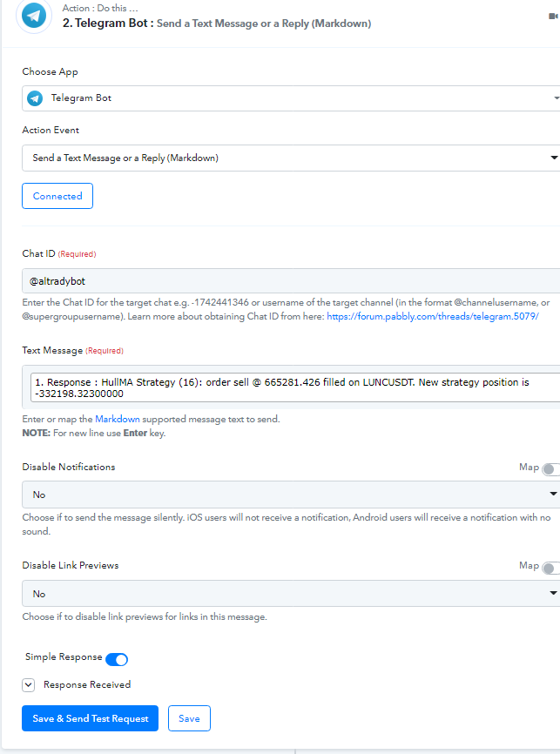Screen dimensions: 560x754
Task: Click the Telegram icon inside Choose App field
Action: tap(35, 98)
